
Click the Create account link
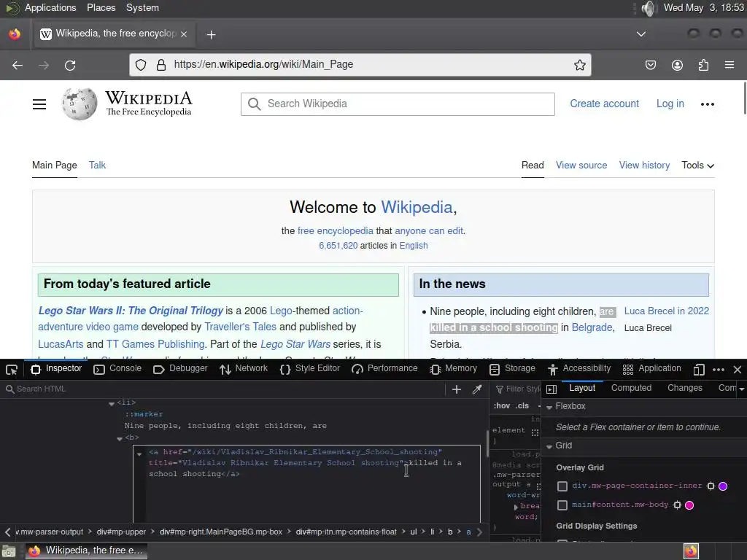click(604, 104)
